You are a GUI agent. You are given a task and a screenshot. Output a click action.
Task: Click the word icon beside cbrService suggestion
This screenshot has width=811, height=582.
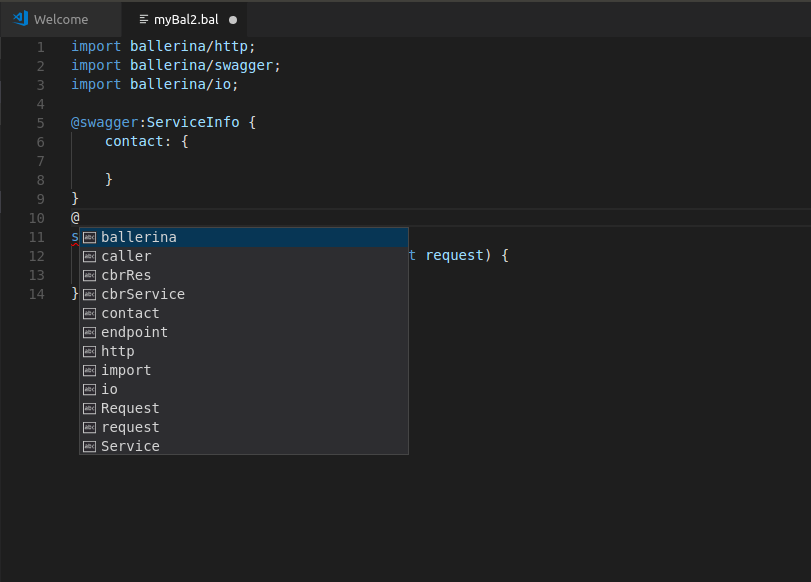[x=89, y=294]
